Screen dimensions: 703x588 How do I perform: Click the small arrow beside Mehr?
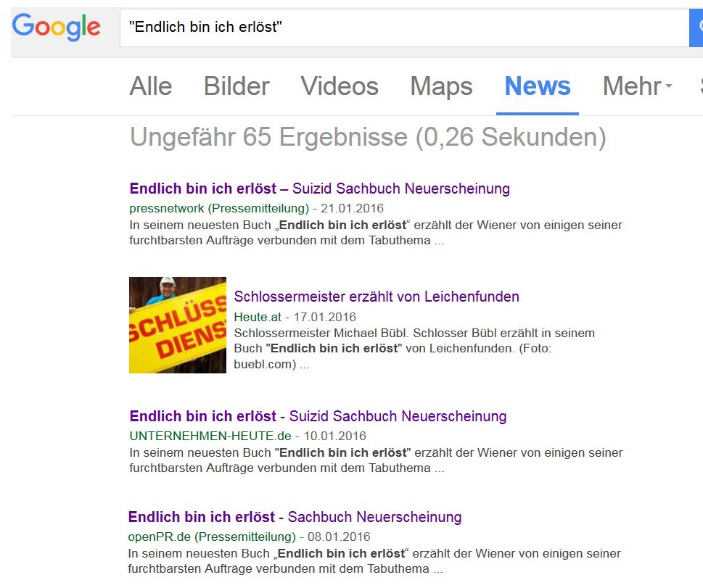pos(668,85)
